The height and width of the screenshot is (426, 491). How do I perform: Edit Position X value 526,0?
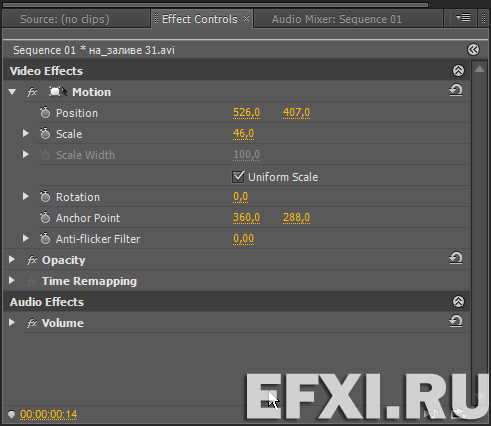246,113
